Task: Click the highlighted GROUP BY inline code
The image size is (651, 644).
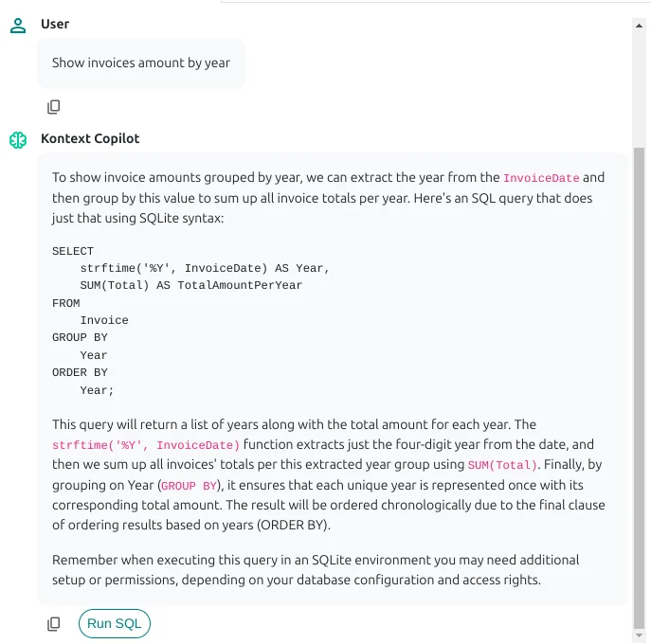Action: point(189,486)
